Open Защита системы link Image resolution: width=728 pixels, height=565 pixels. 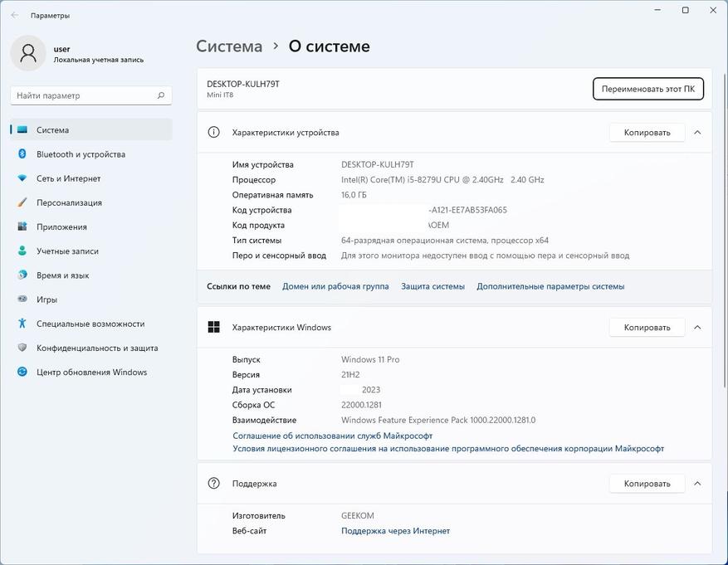coord(432,286)
